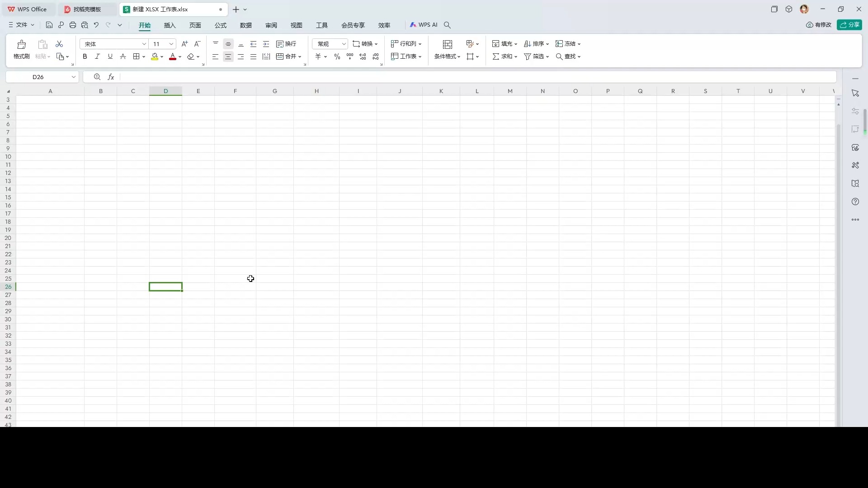Viewport: 868px width, 488px height.
Task: Click the percent style icon
Action: (x=337, y=56)
